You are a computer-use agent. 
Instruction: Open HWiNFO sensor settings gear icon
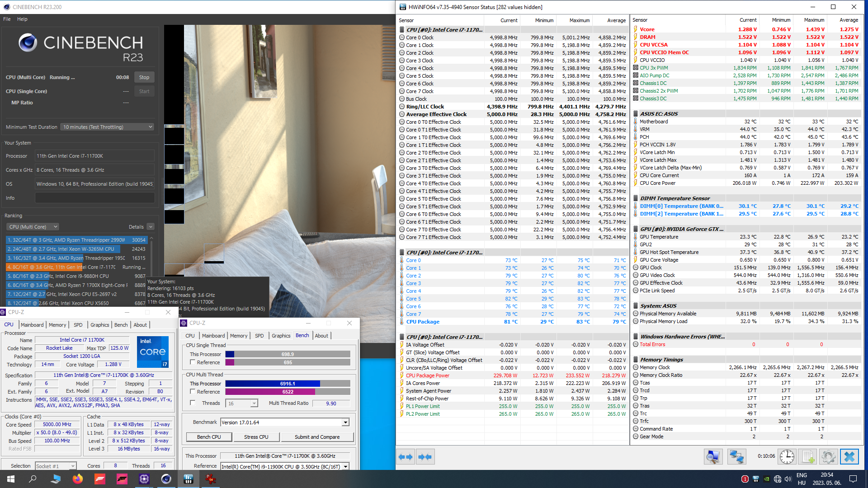tap(828, 457)
